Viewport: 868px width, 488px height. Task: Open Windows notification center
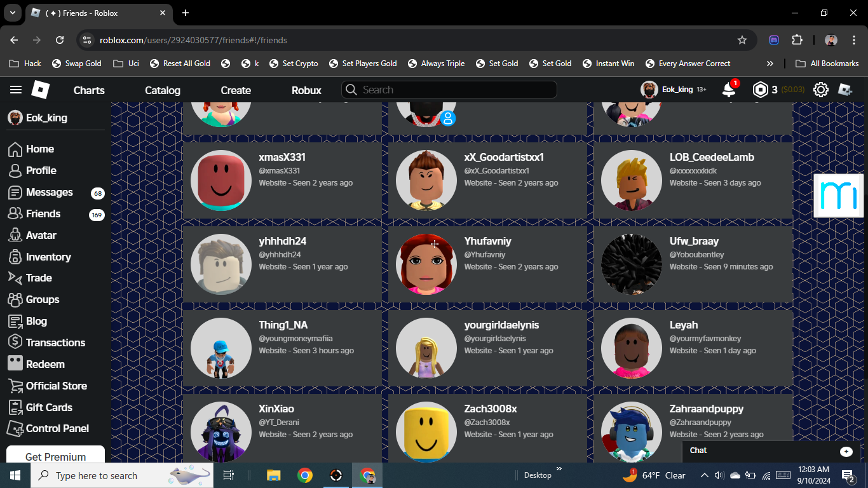(x=848, y=475)
